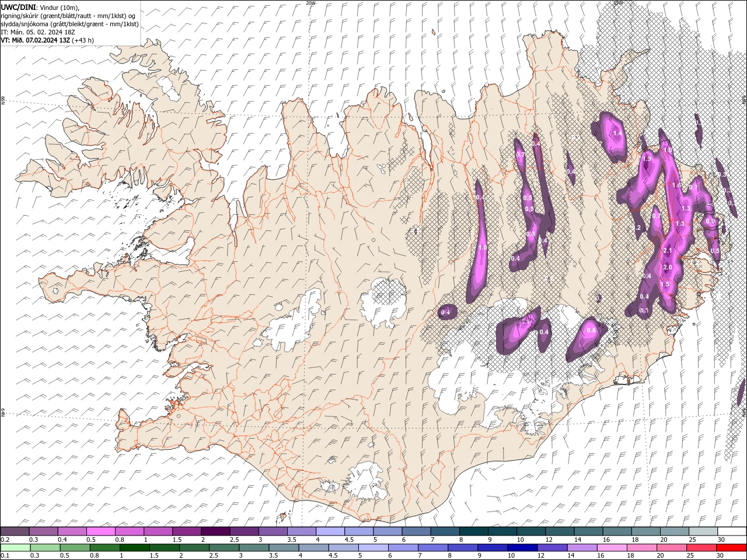Click the forecast time 'VT: Mið. 07.02.2024 13Z'

[35, 40]
